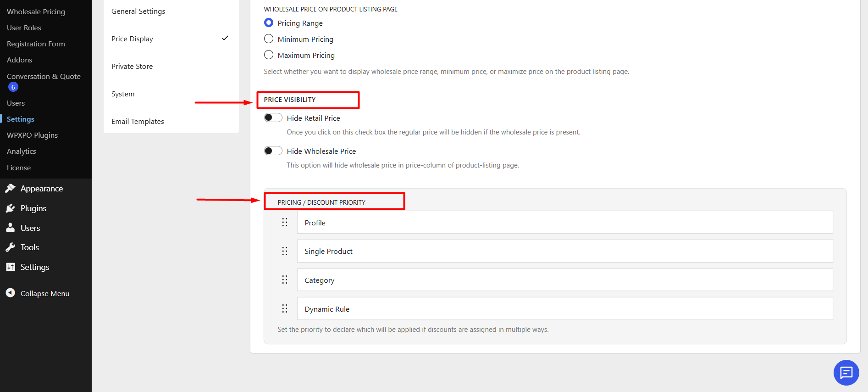
Task: Click the Collapse Menu arrow icon
Action: pyautogui.click(x=11, y=293)
